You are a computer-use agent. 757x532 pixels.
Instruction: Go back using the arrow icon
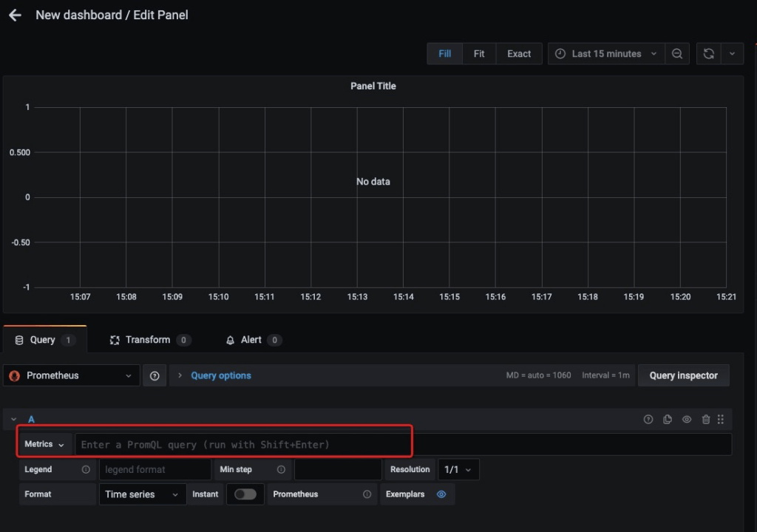click(x=15, y=15)
